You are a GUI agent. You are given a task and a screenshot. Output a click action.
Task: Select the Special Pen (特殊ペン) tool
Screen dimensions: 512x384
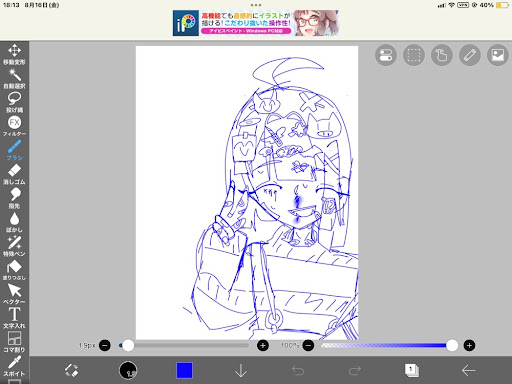click(x=14, y=246)
